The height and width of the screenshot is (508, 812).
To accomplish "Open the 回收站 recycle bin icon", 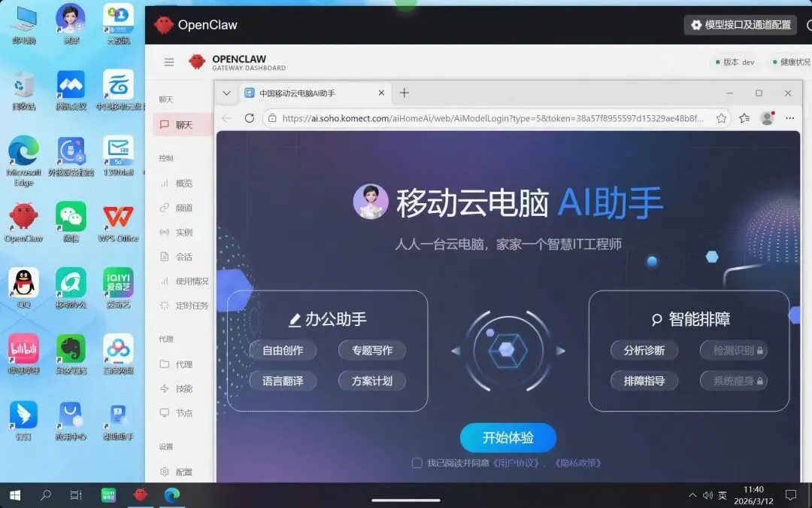I will click(23, 90).
